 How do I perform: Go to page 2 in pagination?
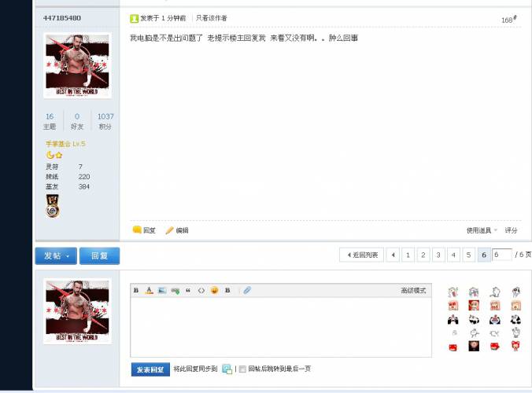pyautogui.click(x=423, y=255)
